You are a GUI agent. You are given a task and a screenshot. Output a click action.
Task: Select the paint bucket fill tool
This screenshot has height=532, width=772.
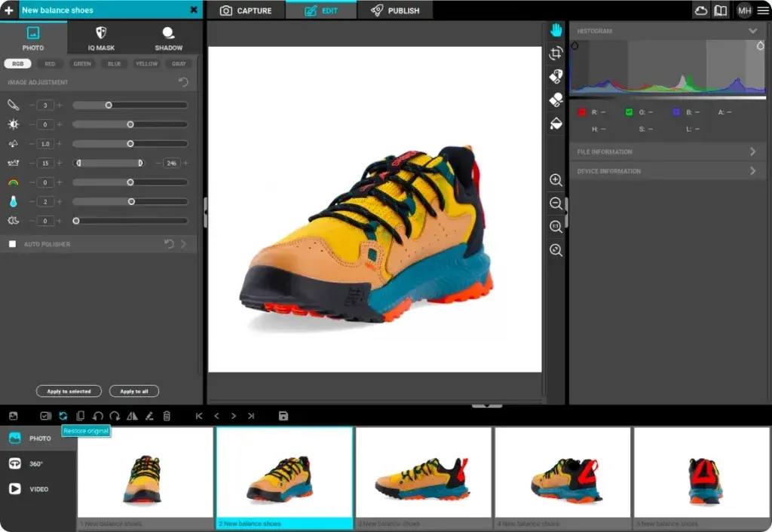556,122
